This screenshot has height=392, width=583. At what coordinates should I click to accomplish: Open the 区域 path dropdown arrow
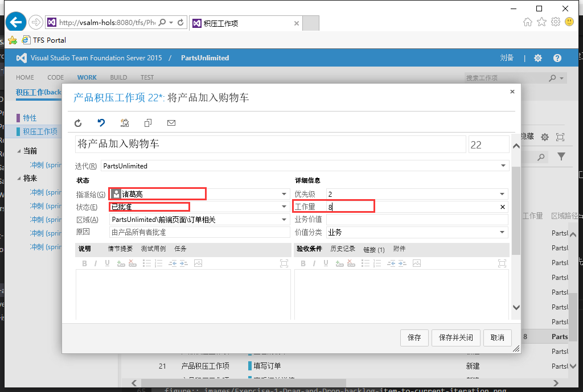pos(284,220)
